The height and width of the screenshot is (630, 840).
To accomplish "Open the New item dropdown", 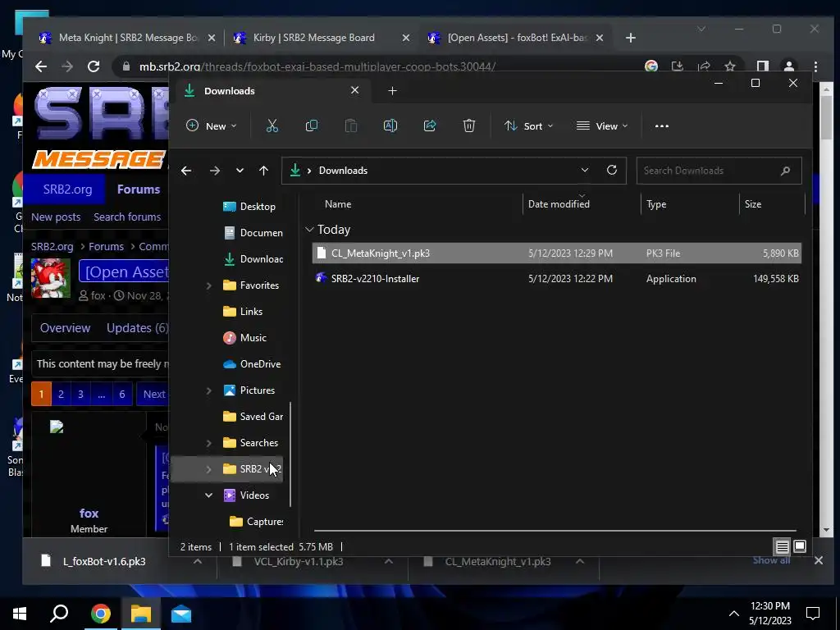I will (x=211, y=126).
